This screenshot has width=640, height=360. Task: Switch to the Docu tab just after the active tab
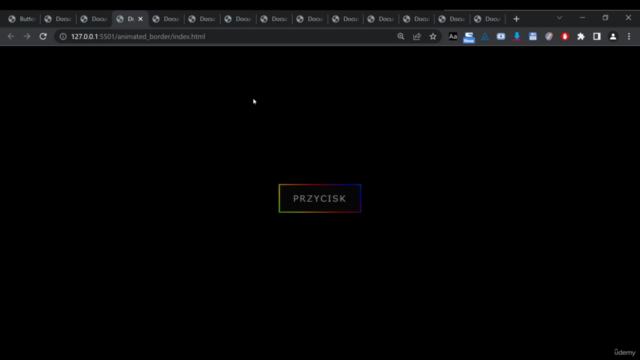pos(166,19)
